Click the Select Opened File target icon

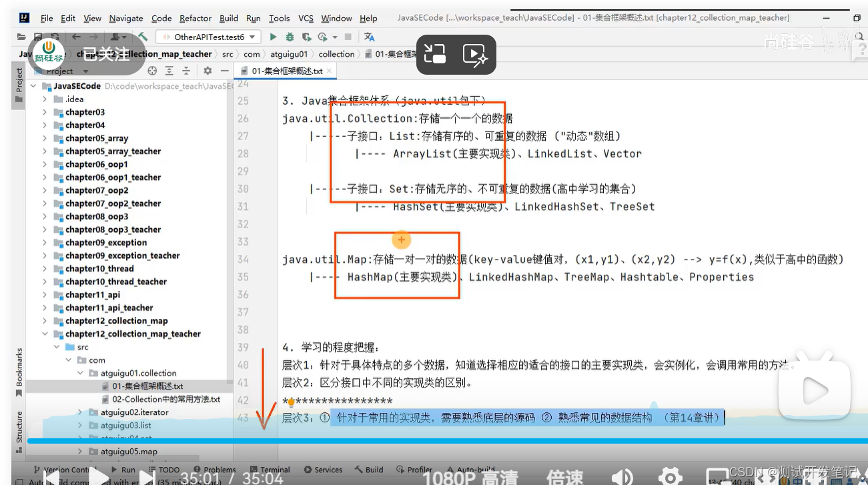[x=152, y=71]
